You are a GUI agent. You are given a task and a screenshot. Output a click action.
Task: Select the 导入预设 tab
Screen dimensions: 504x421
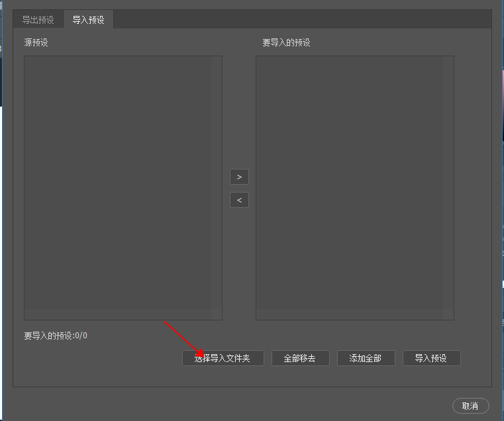(88, 20)
